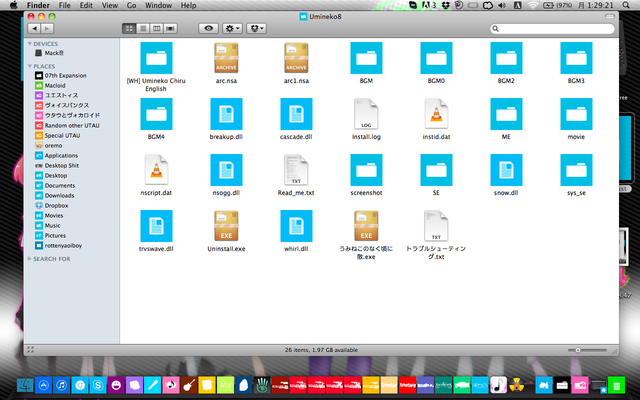Open the View menu
Image resolution: width=640 pixels, height=400 pixels.
click(x=109, y=5)
